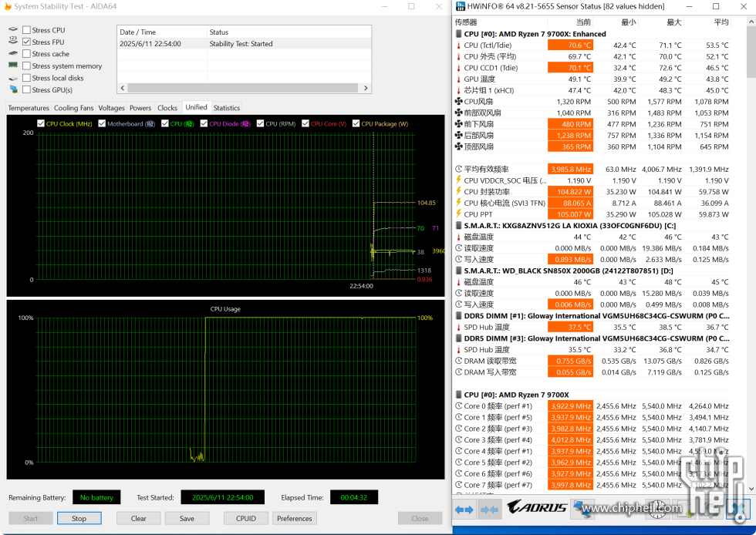This screenshot has width=756, height=535.
Task: Select the "CPU 核心电流 (SVI3 TFN)" sensor row
Action: [592, 203]
